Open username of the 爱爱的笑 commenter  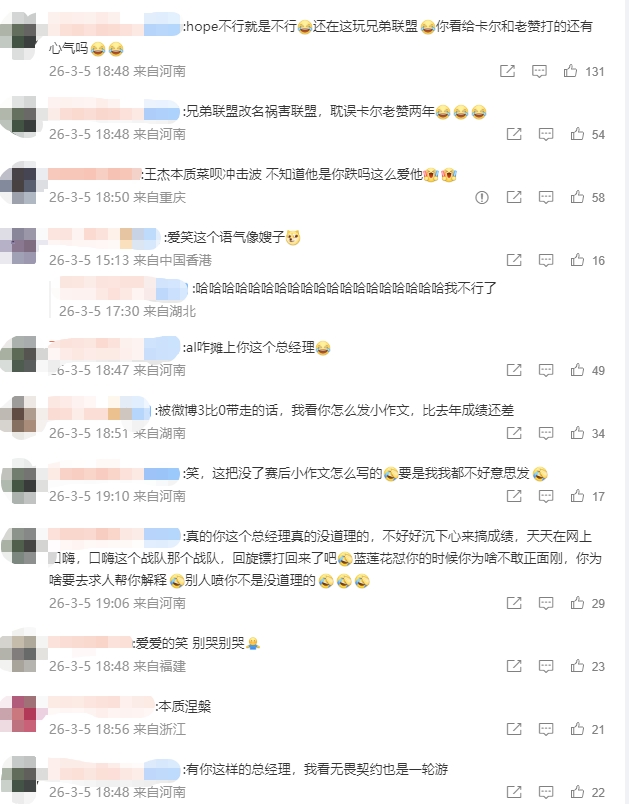coord(90,642)
